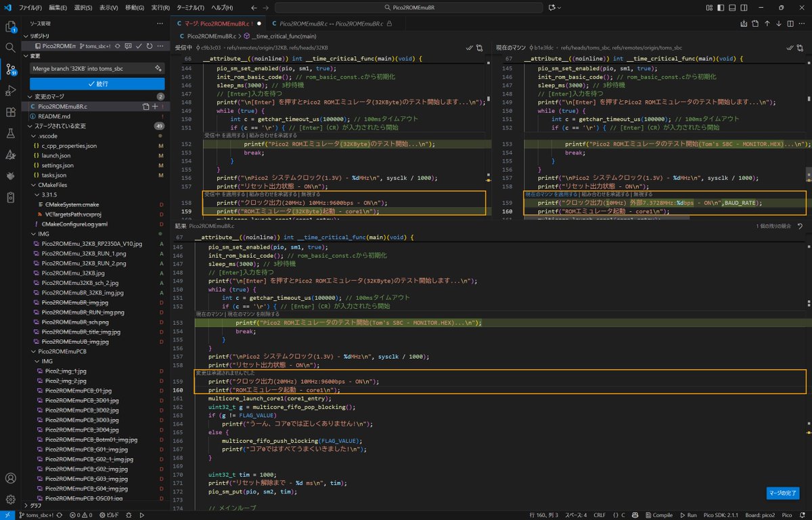Generate a commit message with the sparkle icon
Image resolution: width=812 pixels, height=520 pixels.
click(x=158, y=68)
